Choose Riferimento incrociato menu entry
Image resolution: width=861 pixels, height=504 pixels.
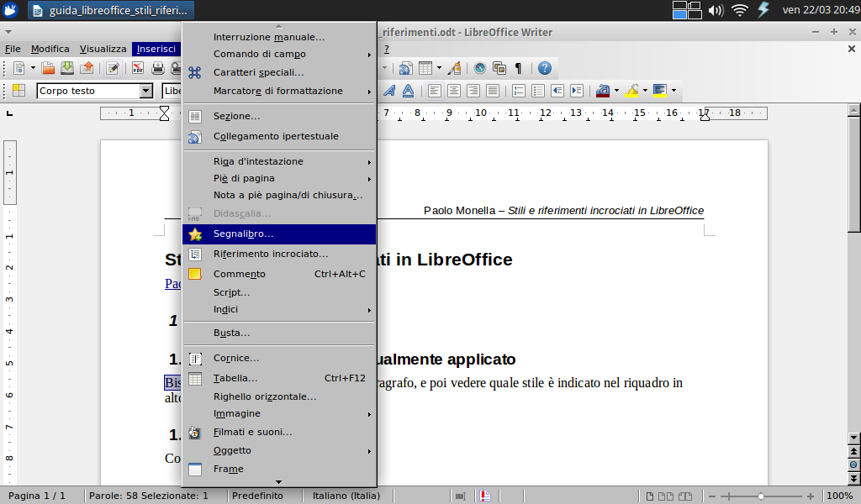[279, 254]
